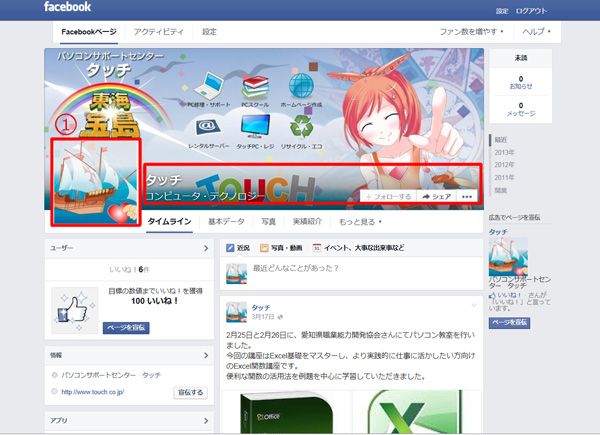Click the thumbs-up likes goal image
The height and width of the screenshot is (435, 600).
pos(75,311)
